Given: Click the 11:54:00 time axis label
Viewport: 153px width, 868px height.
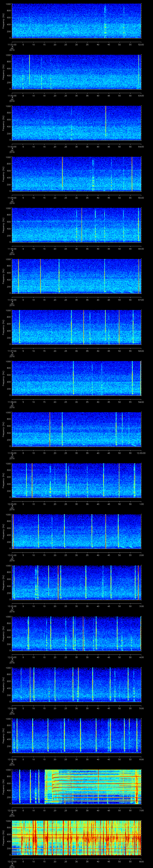Looking at the screenshot, I should point(12,198).
